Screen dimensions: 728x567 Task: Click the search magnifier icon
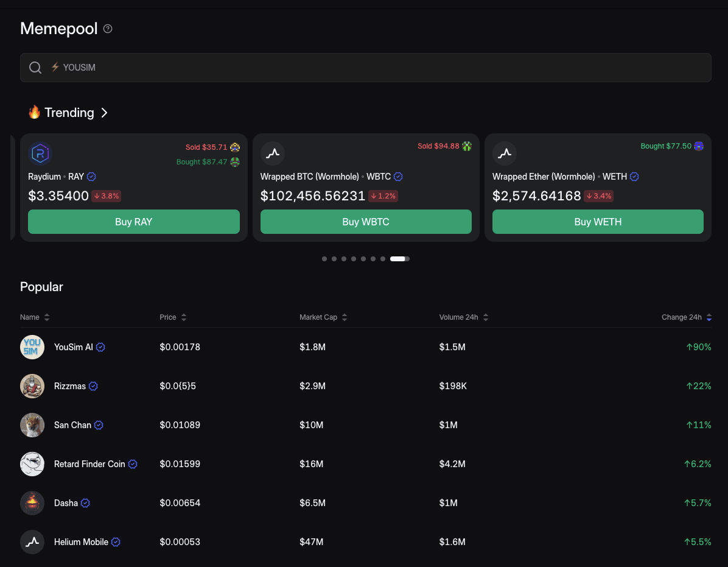tap(35, 68)
